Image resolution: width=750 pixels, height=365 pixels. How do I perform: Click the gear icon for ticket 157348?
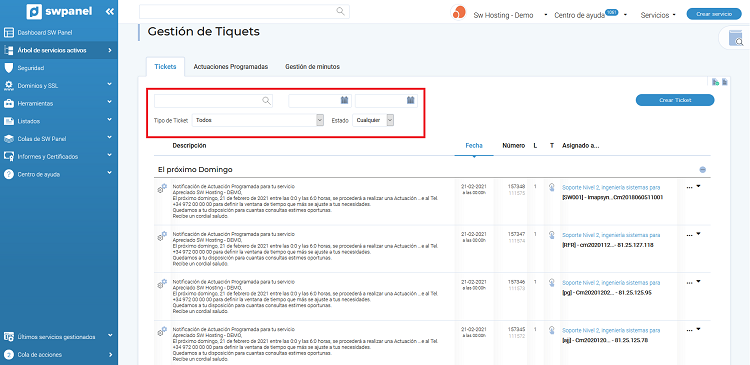tap(162, 188)
